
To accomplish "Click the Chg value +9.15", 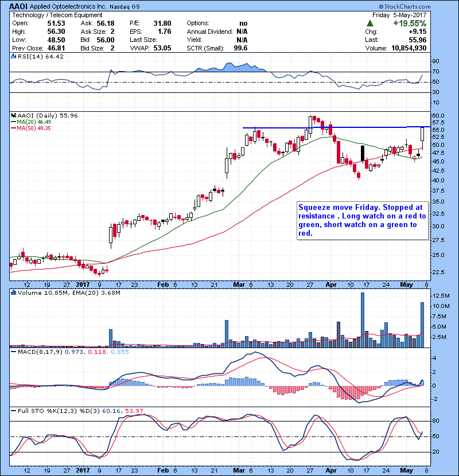I will [x=417, y=32].
